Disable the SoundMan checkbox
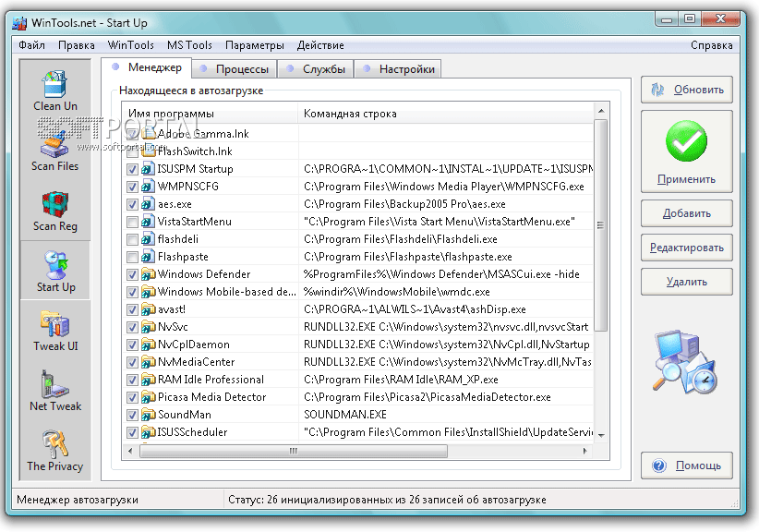Screen dimensions: 759x532 (132, 415)
